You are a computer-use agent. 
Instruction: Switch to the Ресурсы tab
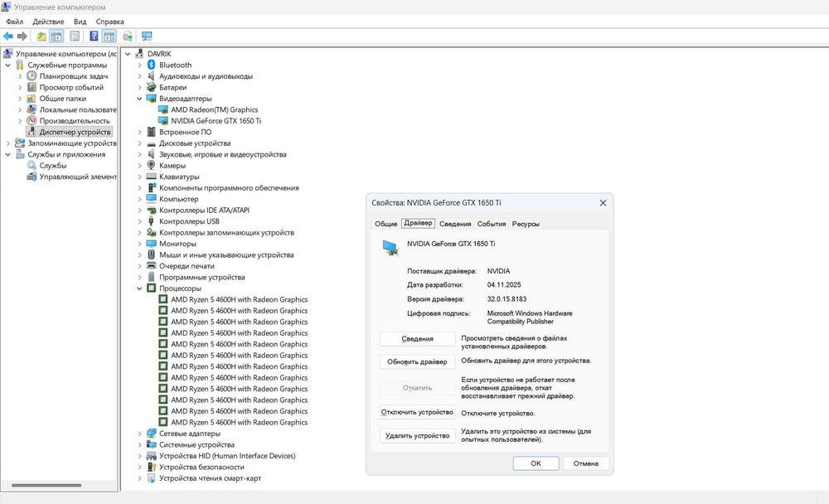tap(526, 224)
